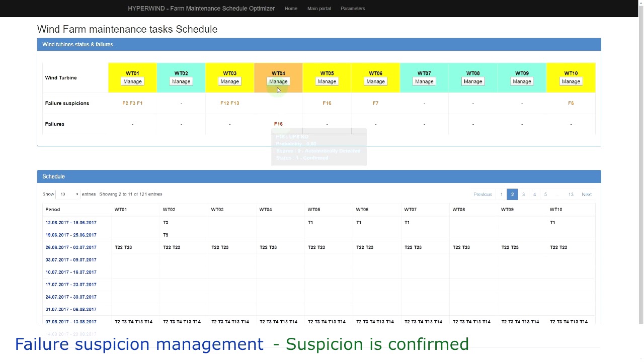Click task T1 in WT05 column
The image size is (644, 362).
coord(310,223)
